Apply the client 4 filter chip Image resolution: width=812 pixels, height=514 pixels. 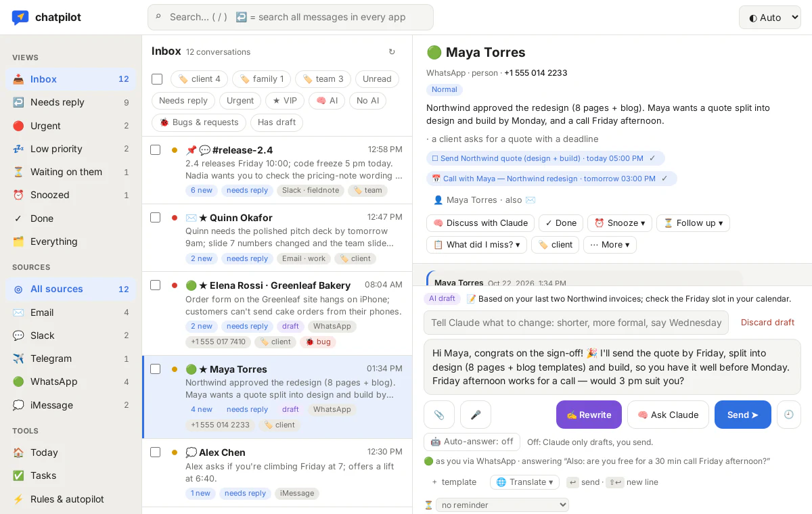click(199, 79)
